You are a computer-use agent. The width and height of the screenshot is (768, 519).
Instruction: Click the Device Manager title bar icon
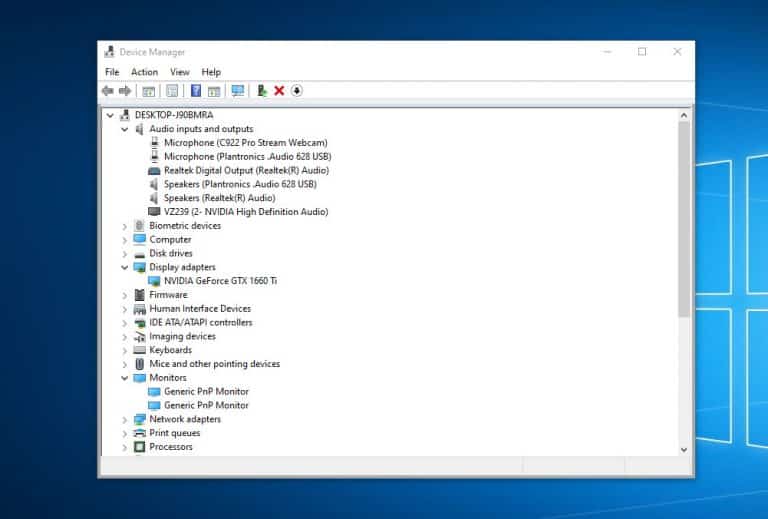coord(110,52)
